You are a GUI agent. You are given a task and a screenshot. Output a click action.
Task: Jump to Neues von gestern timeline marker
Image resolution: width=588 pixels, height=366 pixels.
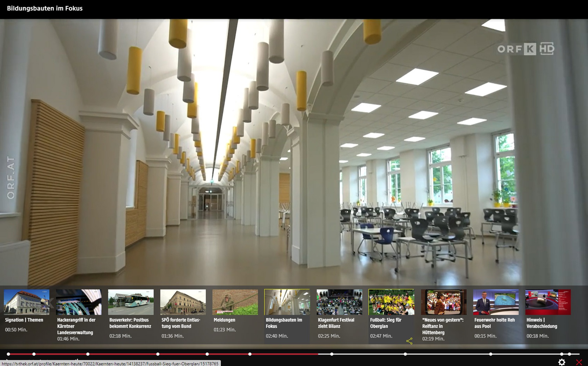point(491,354)
